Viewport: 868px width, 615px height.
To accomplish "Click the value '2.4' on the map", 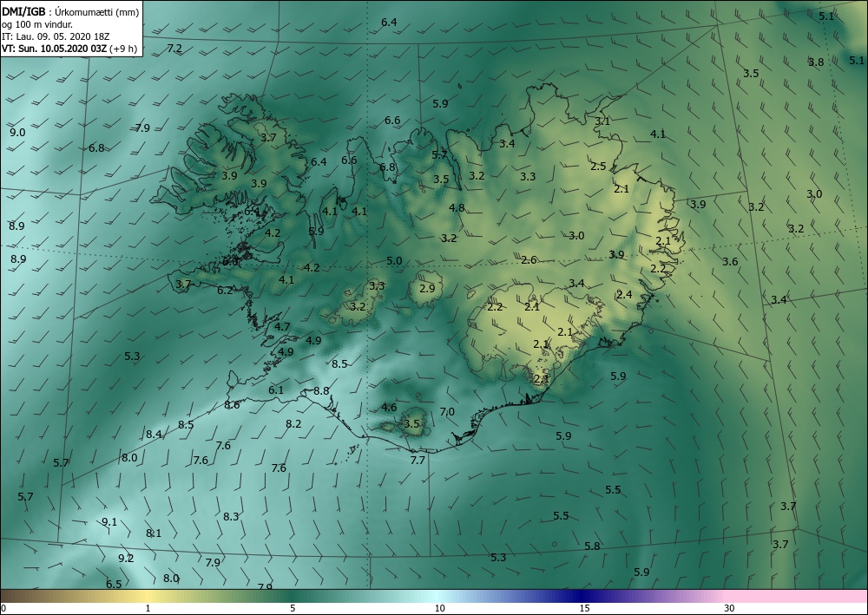I will coord(624,295).
